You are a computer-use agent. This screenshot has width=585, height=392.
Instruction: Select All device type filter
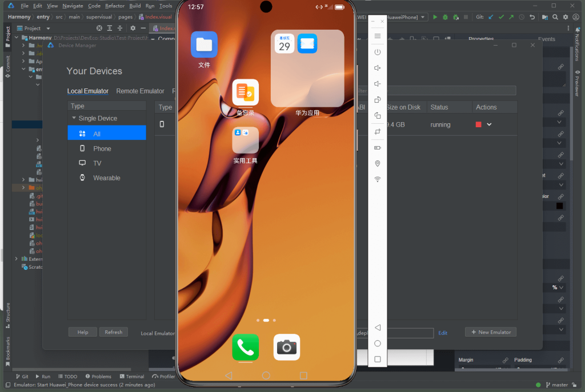pos(107,134)
